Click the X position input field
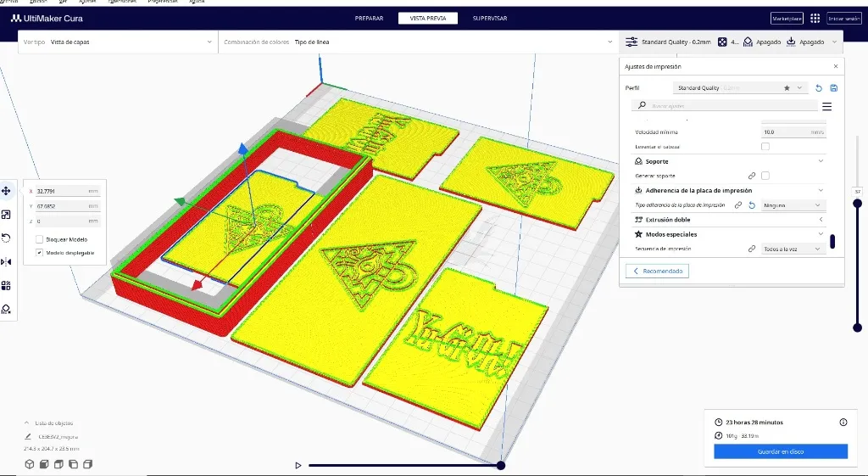 [68, 191]
